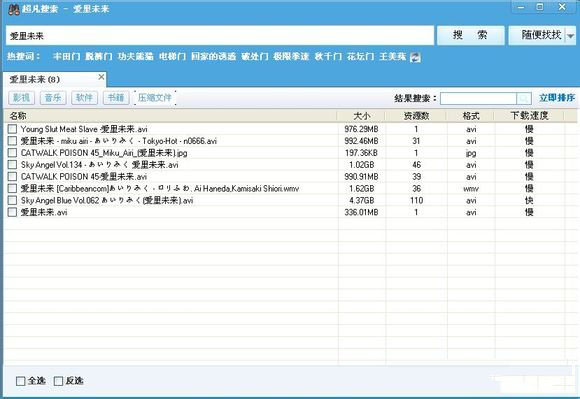Click the 搜索 search button
Image resolution: width=580 pixels, height=399 pixels.
click(x=470, y=35)
